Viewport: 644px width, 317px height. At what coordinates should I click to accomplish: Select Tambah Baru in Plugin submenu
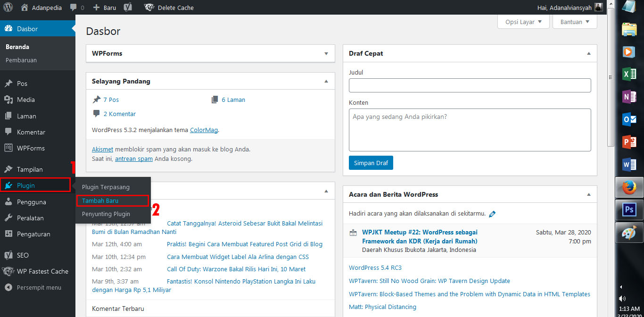click(100, 200)
